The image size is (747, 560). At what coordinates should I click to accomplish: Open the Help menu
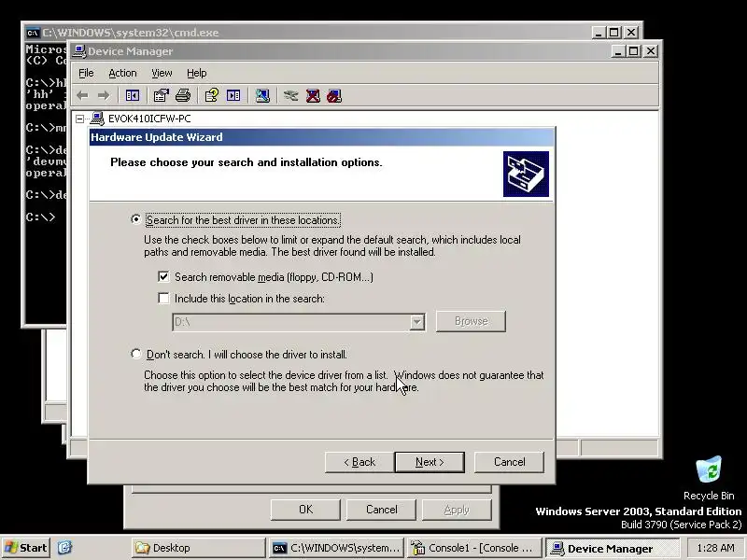tap(196, 73)
